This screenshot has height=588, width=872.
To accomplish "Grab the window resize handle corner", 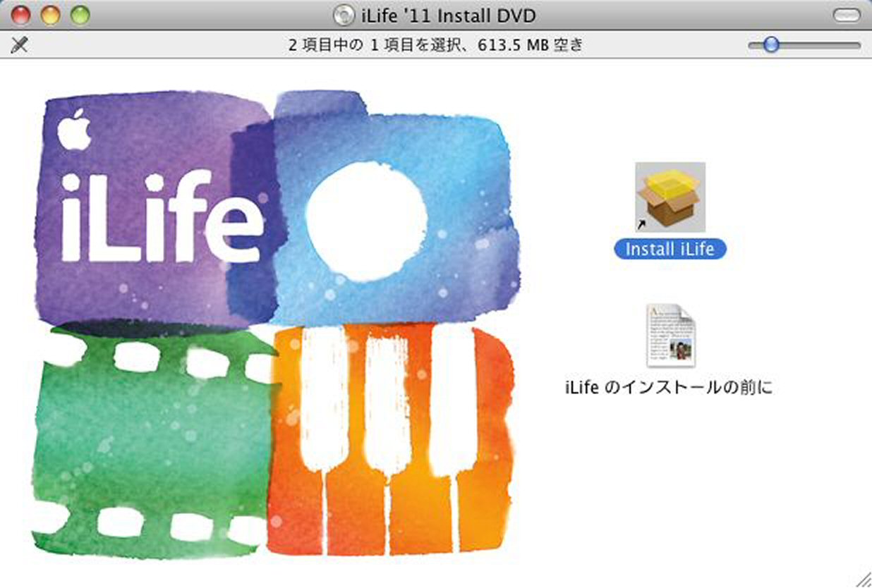I will pyautogui.click(x=862, y=578).
